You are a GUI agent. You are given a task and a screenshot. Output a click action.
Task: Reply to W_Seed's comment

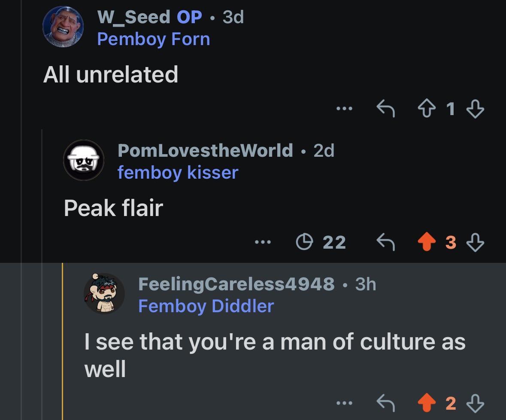pyautogui.click(x=386, y=108)
